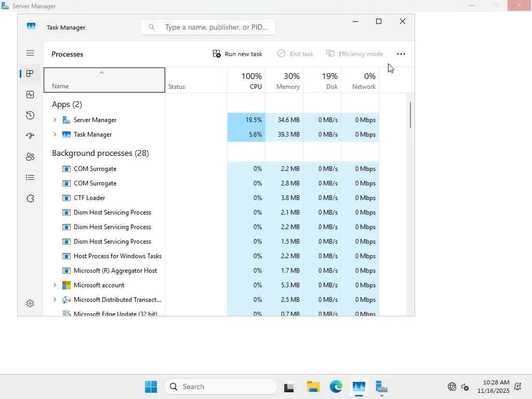Click the Host Process for Windows Tasks icon
Viewport: 532px width, 399px height.
tap(66, 256)
